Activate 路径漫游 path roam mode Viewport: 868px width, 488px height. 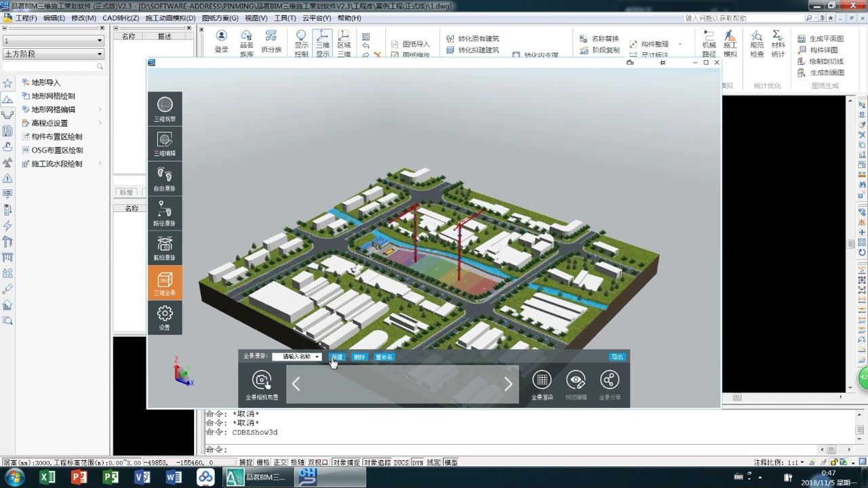point(165,213)
